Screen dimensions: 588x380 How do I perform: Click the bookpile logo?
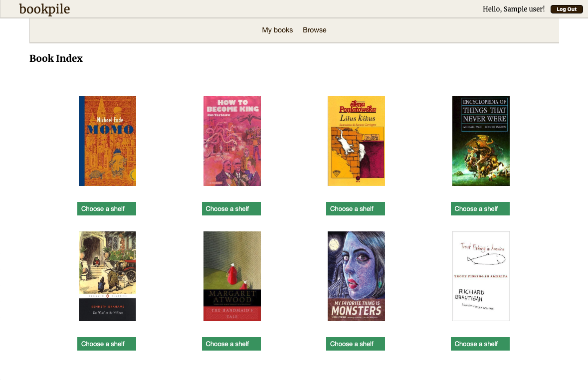[x=44, y=9]
